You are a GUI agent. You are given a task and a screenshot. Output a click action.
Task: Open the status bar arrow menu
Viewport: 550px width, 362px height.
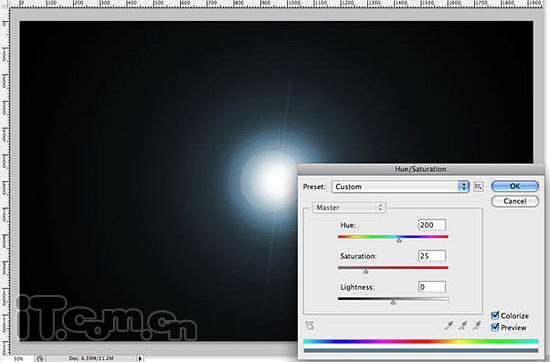140,358
